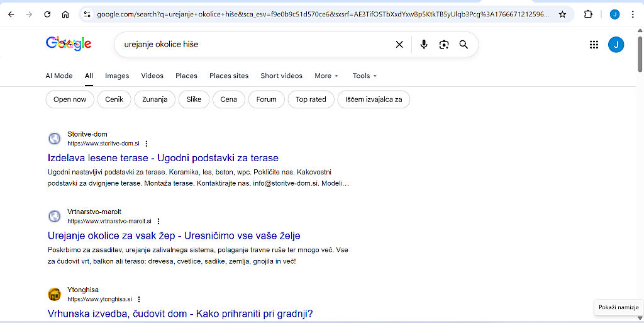Click the browser forward arrow

(29, 14)
